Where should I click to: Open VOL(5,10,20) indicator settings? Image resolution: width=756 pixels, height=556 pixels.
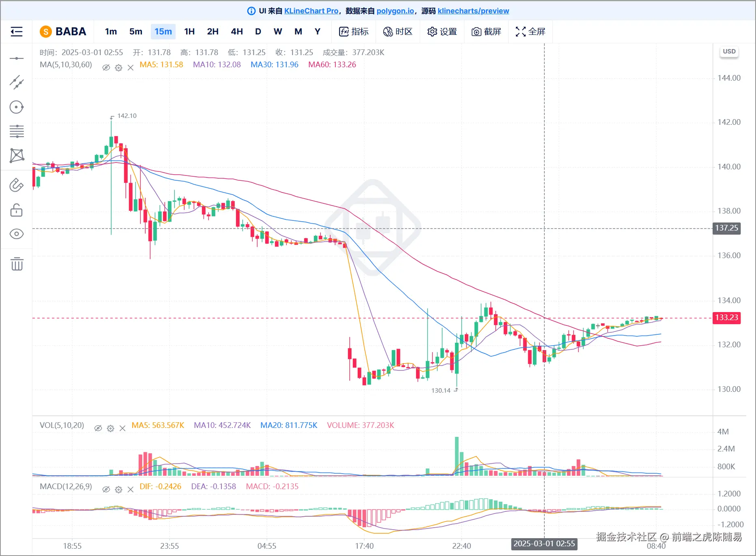tap(110, 428)
